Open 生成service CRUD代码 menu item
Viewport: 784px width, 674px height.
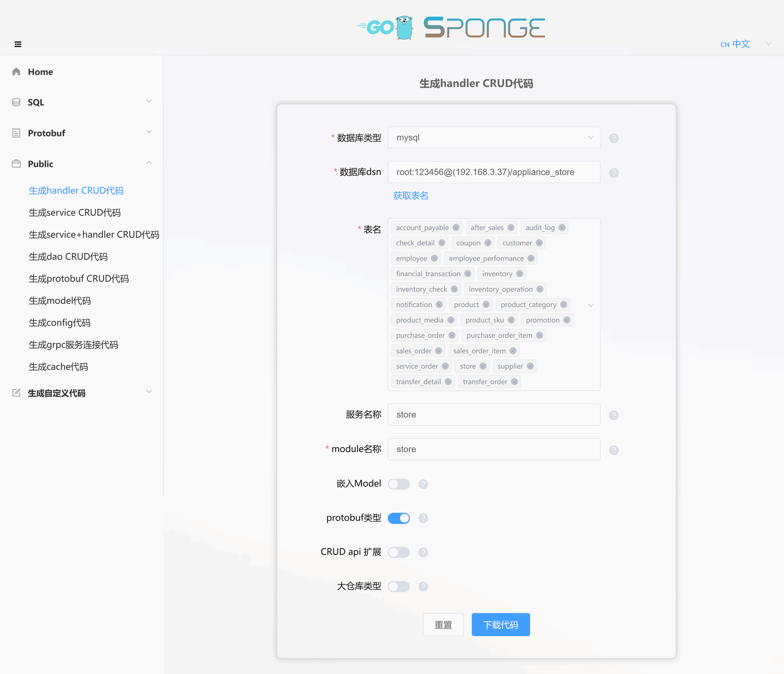coord(75,212)
